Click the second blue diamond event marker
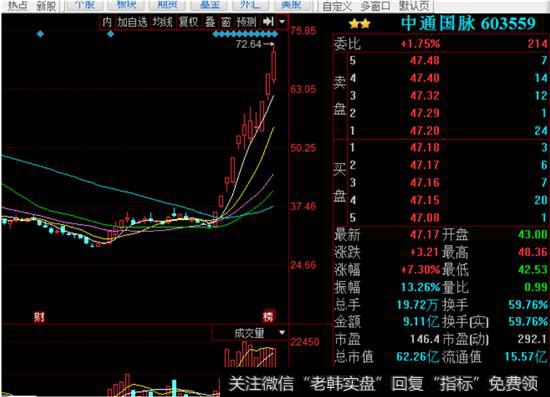This screenshot has width=550, height=397. 110,34
